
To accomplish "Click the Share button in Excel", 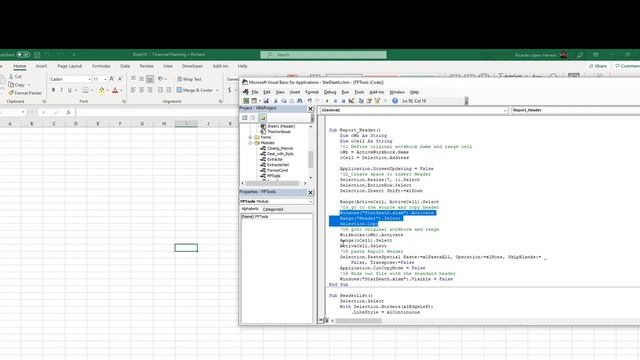I will click(598, 66).
